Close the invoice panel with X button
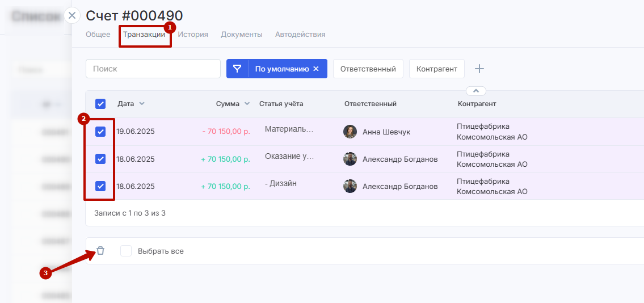 pos(72,15)
